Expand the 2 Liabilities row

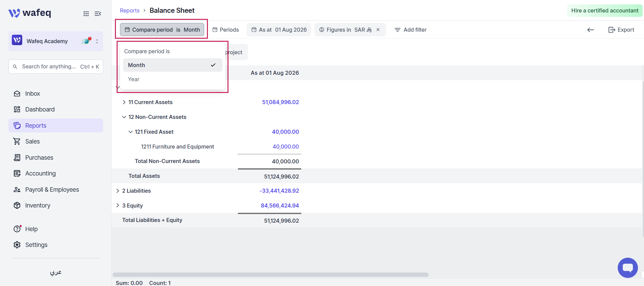point(118,191)
